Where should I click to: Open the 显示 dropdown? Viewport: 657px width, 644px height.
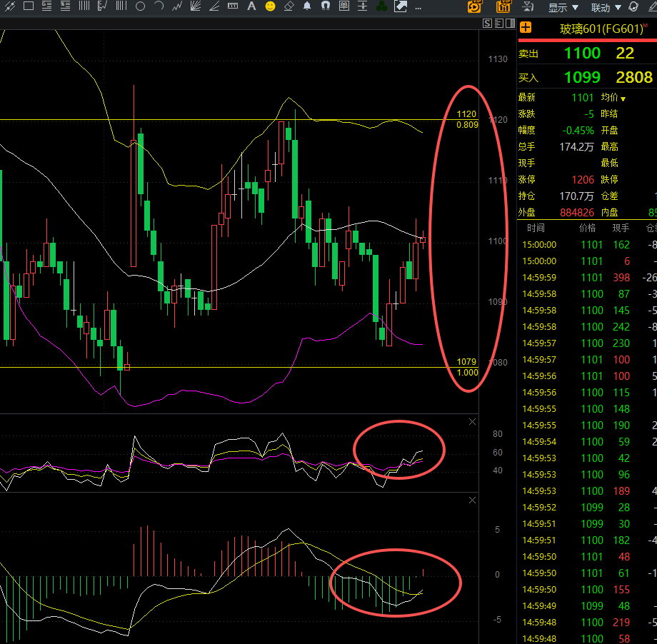coord(563,8)
